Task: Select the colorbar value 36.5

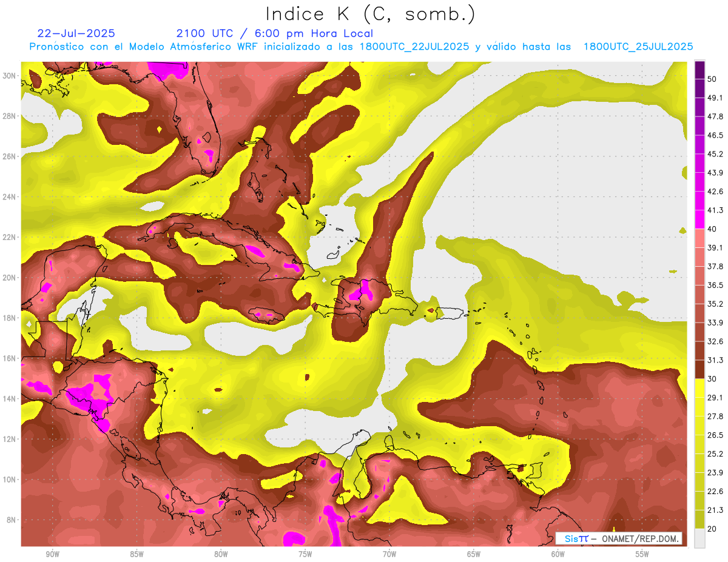Action: coord(715,285)
